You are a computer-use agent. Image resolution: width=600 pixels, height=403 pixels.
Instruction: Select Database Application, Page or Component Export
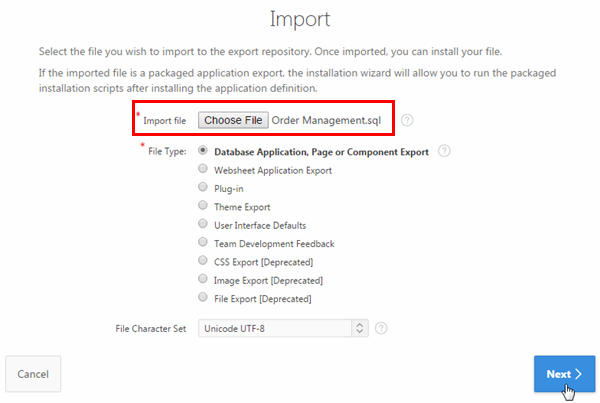(x=204, y=152)
